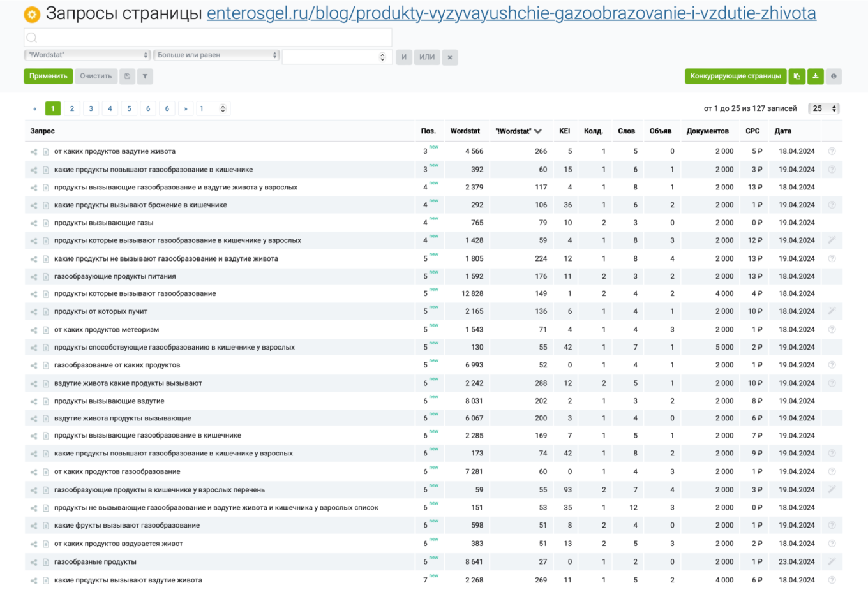The height and width of the screenshot is (599, 868).
Task: Click the search input field at top
Action: 208,38
